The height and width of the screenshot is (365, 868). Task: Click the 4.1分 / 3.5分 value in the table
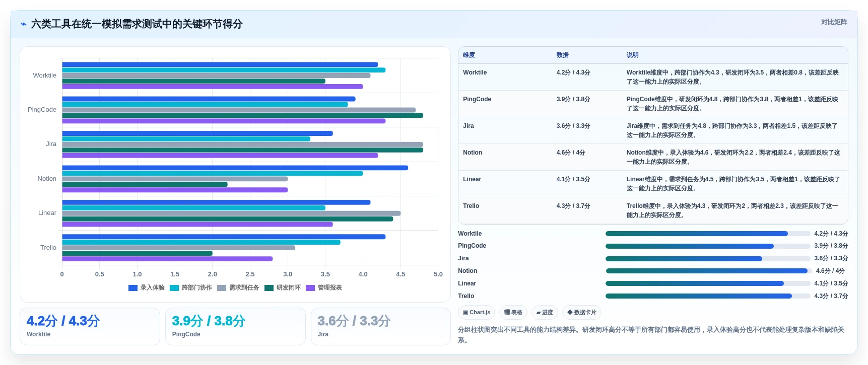click(573, 179)
